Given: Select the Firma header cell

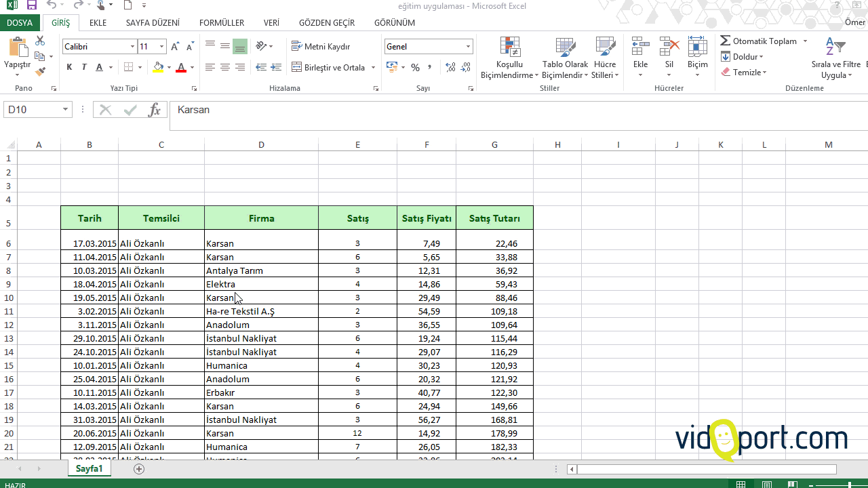Looking at the screenshot, I should click(x=261, y=218).
